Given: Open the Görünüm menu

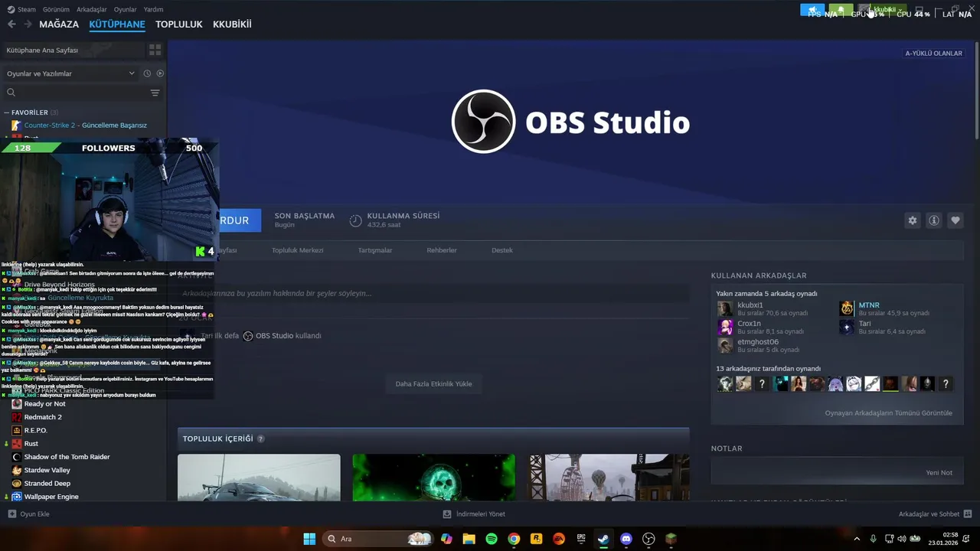Looking at the screenshot, I should pos(56,9).
